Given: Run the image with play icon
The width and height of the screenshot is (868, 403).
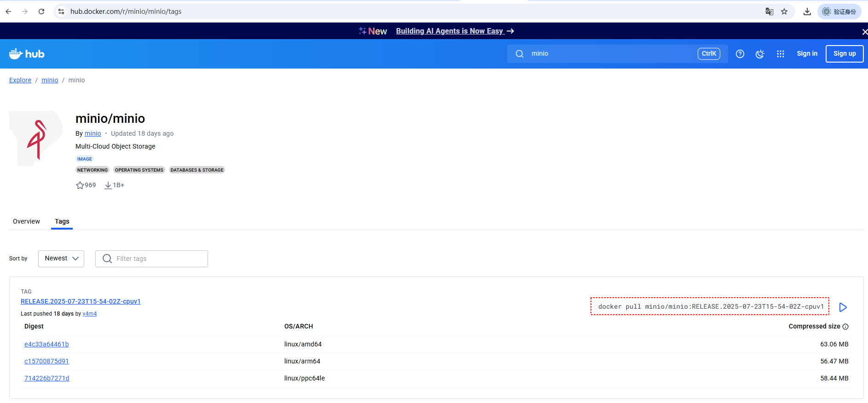Looking at the screenshot, I should click(843, 307).
